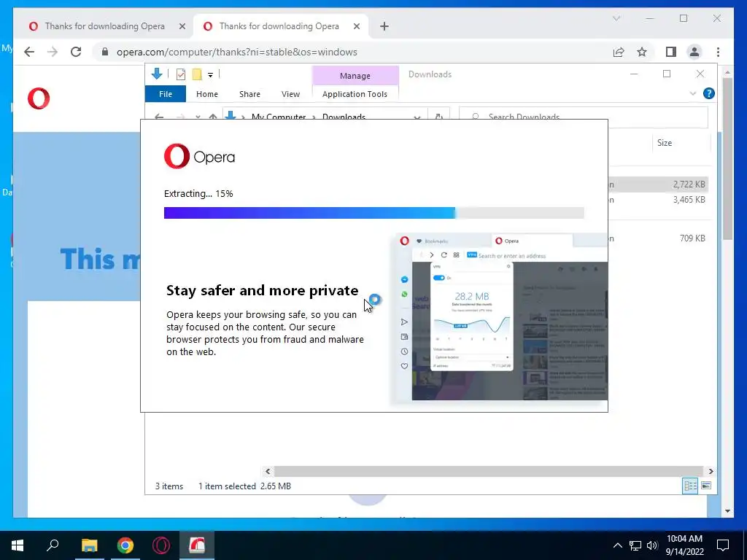Go back in Chrome

(x=29, y=52)
